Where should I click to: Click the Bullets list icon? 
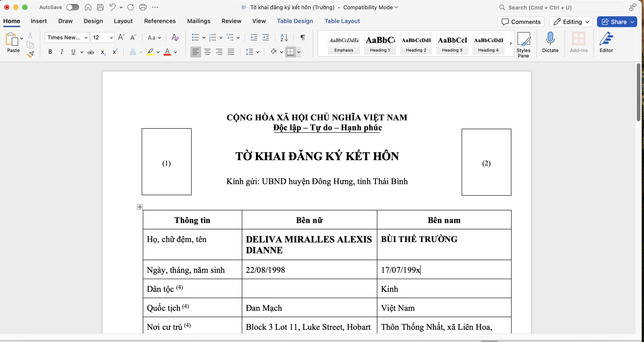pyautogui.click(x=195, y=38)
